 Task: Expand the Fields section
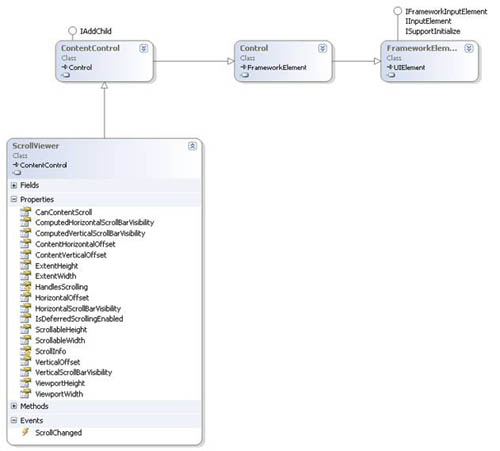(14, 185)
